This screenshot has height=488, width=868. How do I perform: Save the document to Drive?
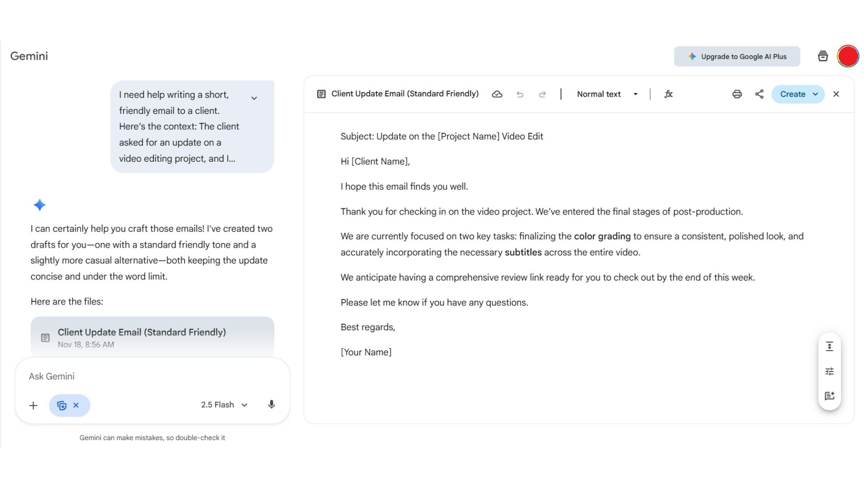tap(497, 94)
